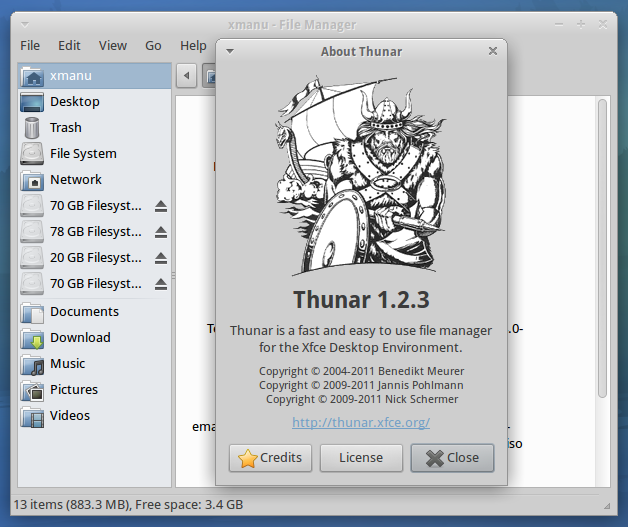The image size is (628, 527).
Task: Select the Documents folder icon
Action: click(32, 312)
